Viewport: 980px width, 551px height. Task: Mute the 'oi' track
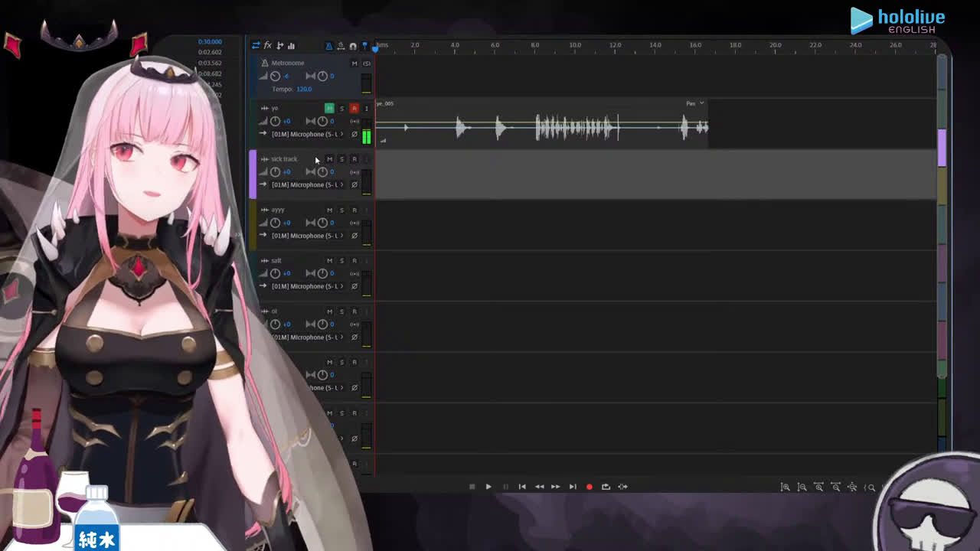pos(329,311)
